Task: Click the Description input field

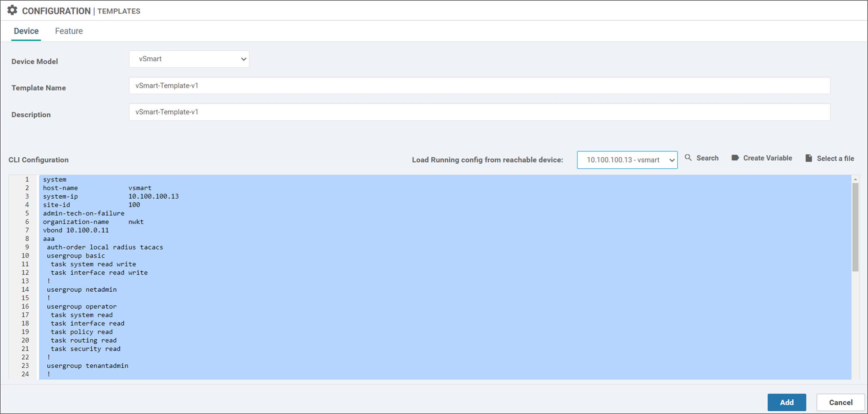Action: tap(479, 112)
